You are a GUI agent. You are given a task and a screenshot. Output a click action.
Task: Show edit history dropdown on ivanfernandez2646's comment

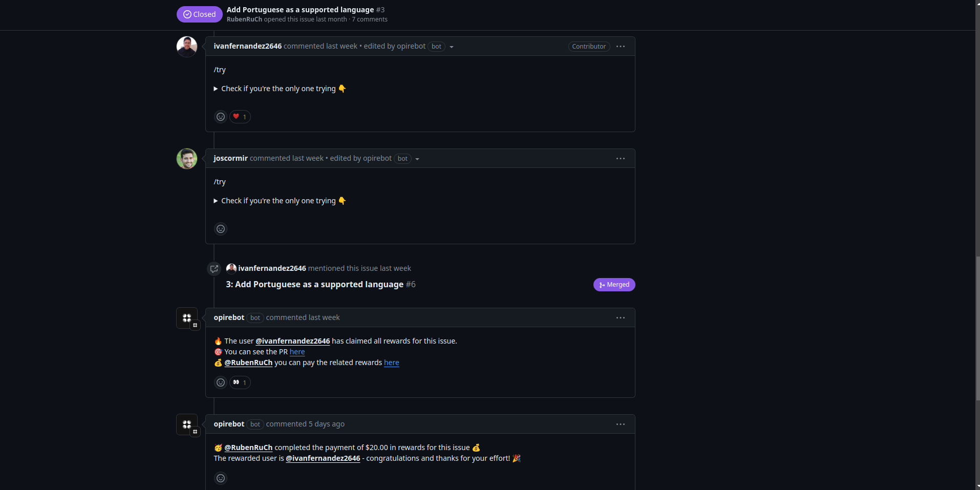[452, 47]
